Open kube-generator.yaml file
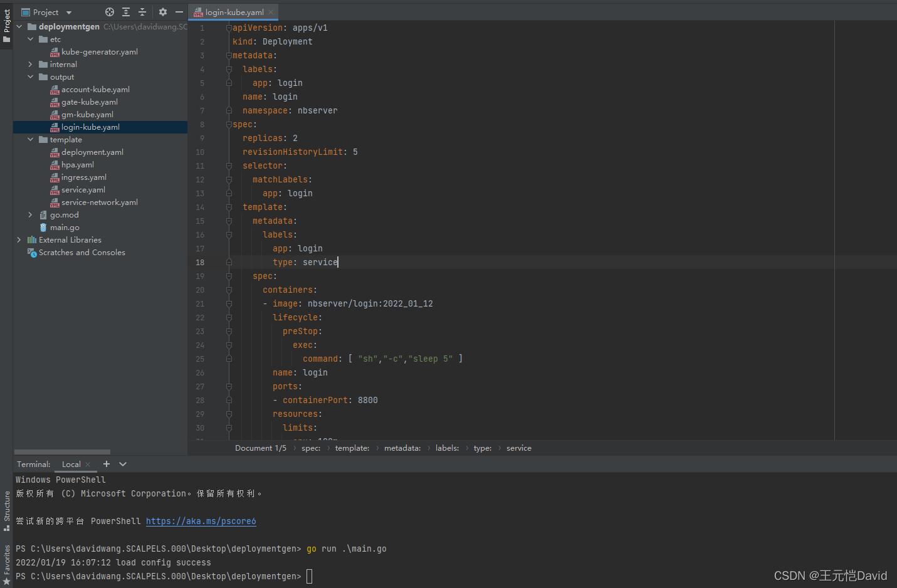The image size is (897, 588). pyautogui.click(x=100, y=52)
